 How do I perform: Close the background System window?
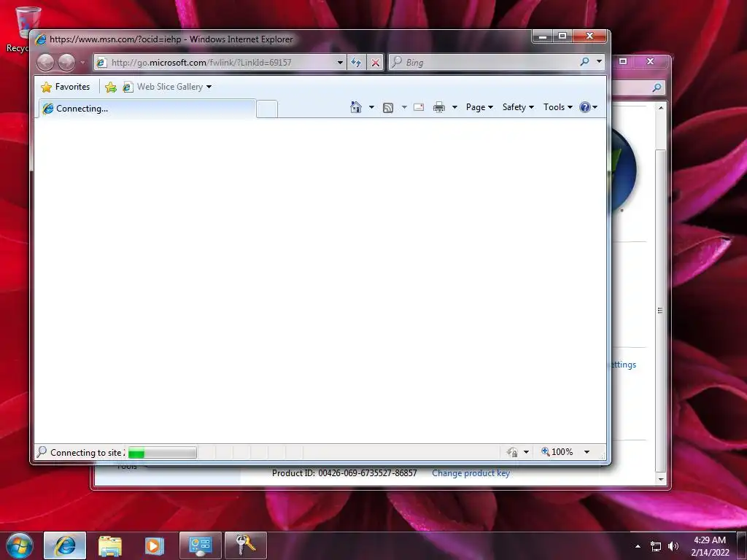coord(650,61)
